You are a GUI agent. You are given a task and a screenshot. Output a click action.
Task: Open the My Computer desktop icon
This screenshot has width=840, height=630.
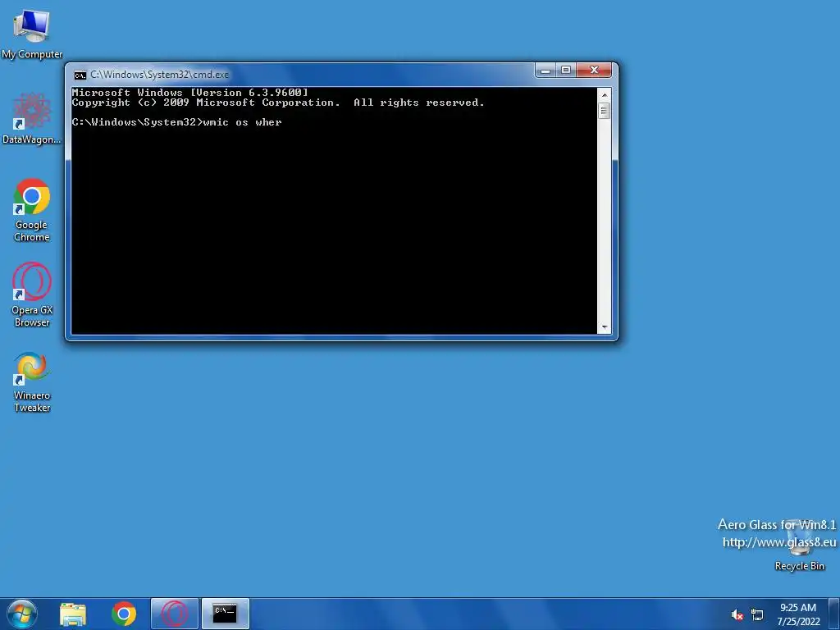point(32,34)
